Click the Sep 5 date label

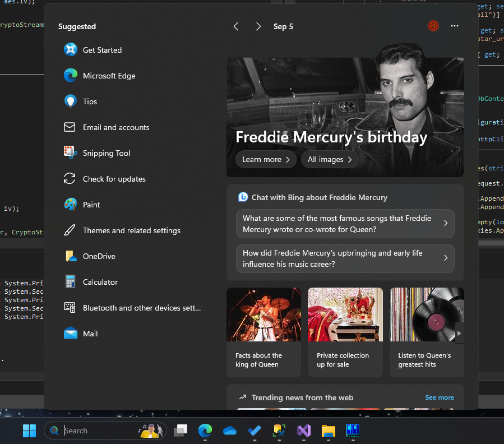click(283, 27)
